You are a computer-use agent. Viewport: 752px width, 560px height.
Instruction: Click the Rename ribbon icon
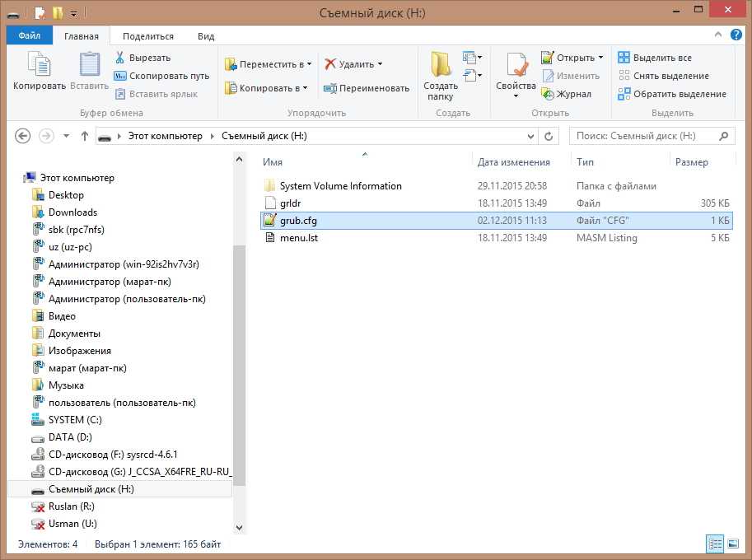[330, 88]
